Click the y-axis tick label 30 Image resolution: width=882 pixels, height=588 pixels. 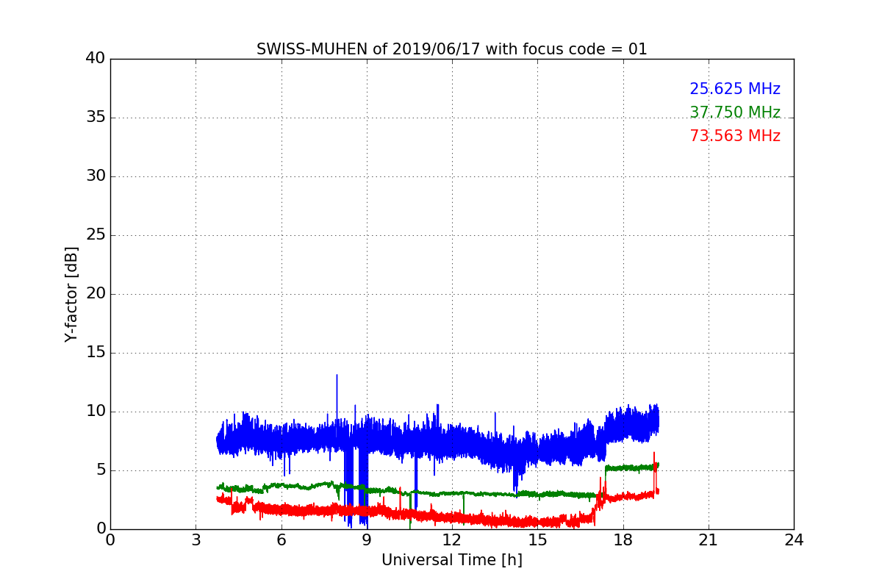point(96,176)
